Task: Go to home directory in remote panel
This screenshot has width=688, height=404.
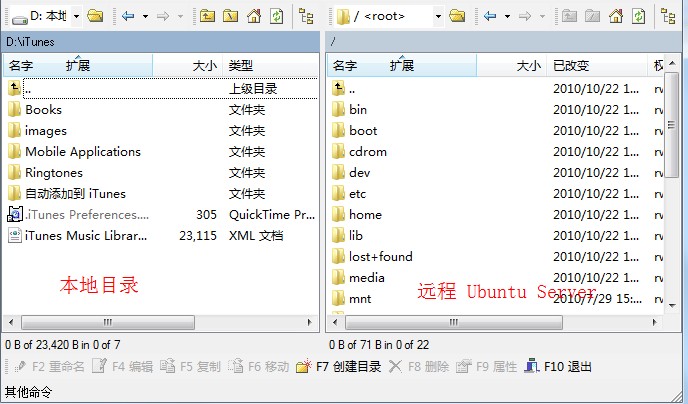Action: point(616,17)
